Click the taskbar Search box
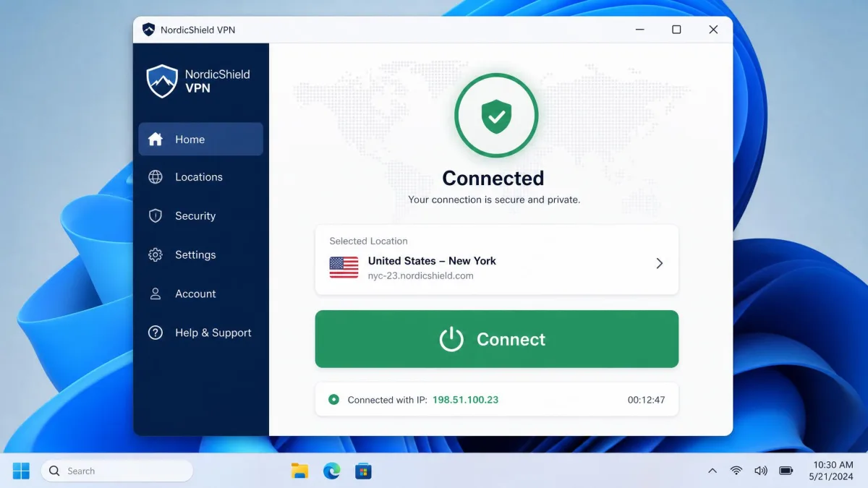 click(117, 471)
